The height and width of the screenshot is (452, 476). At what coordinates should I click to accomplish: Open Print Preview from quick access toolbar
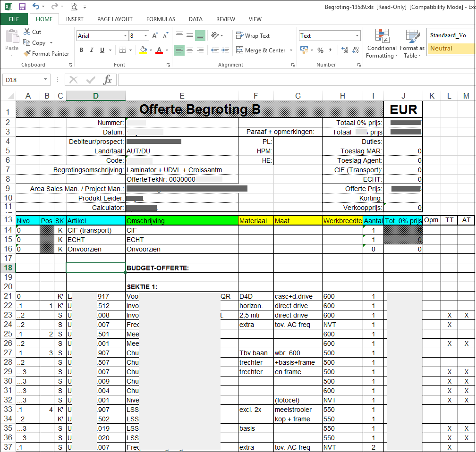pyautogui.click(x=74, y=7)
